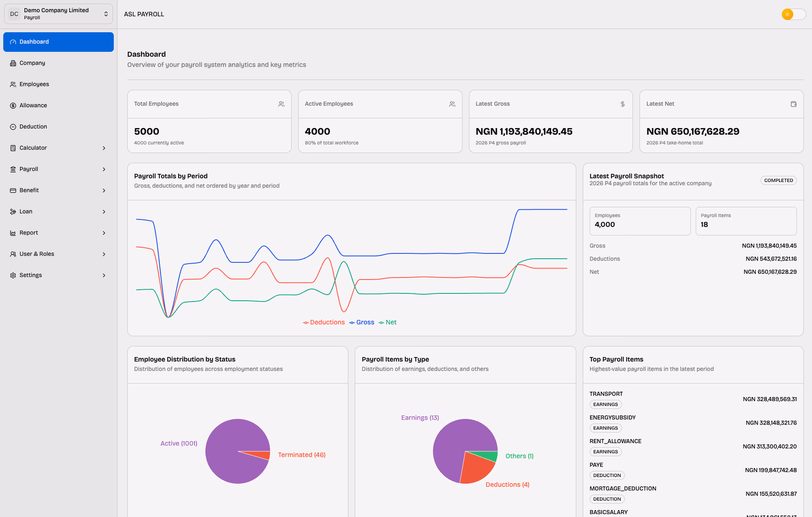812x517 pixels.
Task: Click the Employees people icon in sidebar
Action: (13, 84)
